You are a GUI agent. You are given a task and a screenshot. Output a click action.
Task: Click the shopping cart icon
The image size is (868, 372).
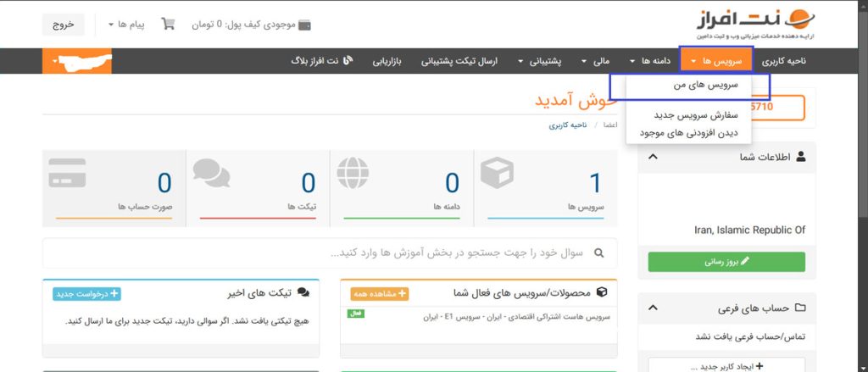point(168,25)
